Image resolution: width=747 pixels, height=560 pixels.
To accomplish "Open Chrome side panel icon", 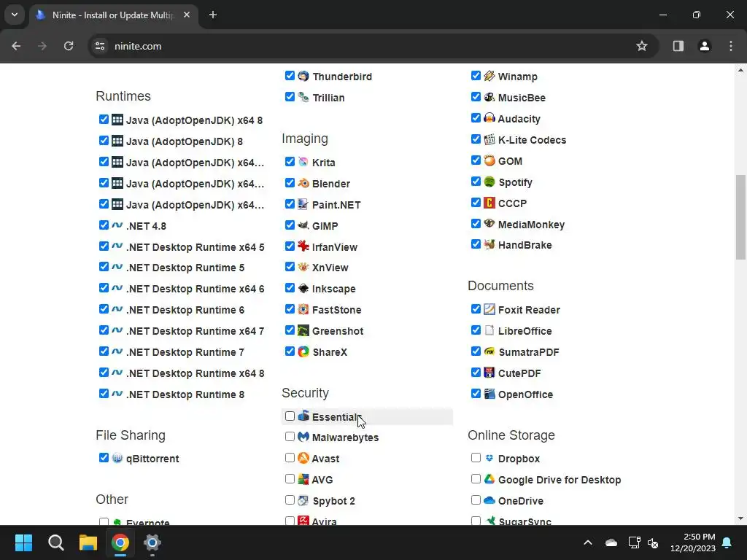I will (678, 46).
